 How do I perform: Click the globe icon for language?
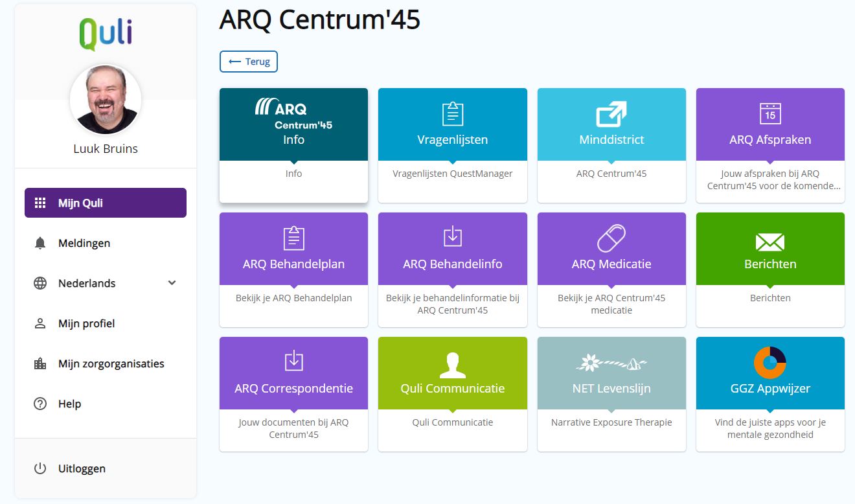40,283
